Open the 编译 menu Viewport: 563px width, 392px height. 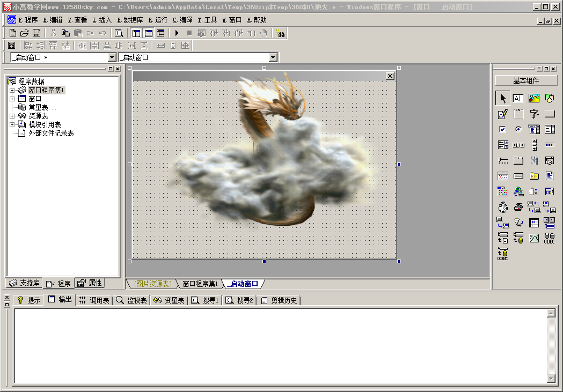coord(182,20)
